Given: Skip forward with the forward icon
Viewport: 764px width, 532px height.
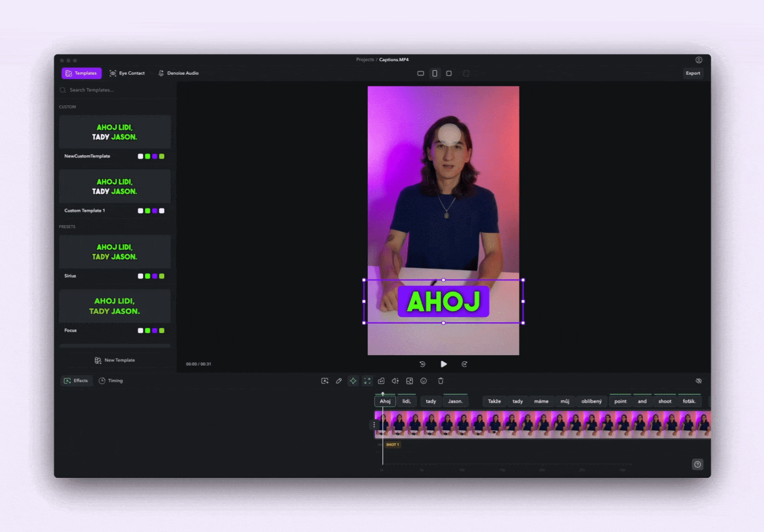Looking at the screenshot, I should [464, 364].
